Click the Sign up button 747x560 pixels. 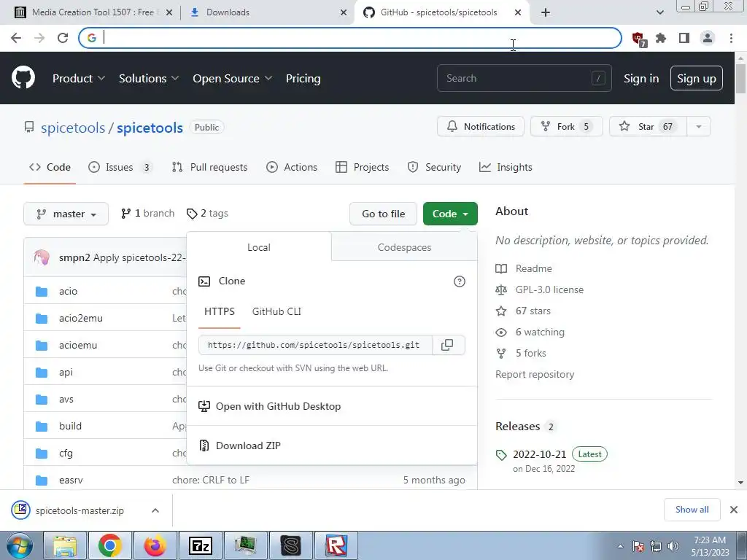point(697,79)
